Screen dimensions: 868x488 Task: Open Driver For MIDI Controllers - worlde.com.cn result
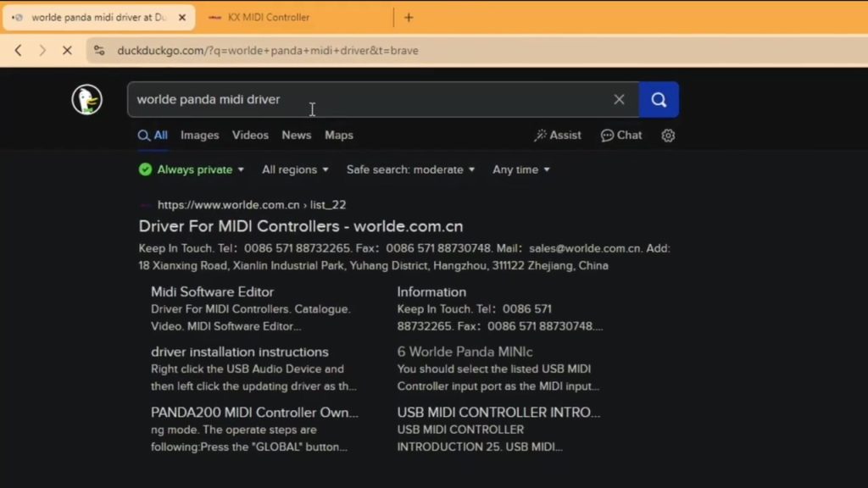click(x=301, y=226)
